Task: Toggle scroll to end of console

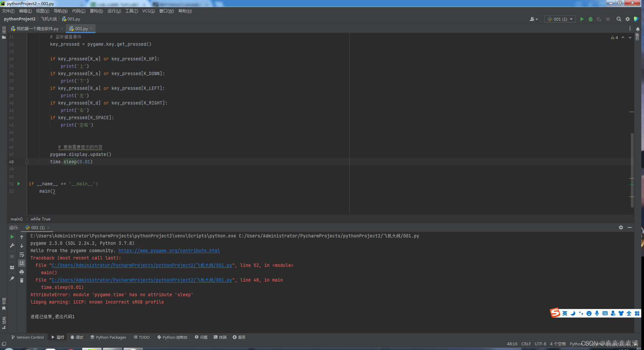Action: (x=22, y=263)
